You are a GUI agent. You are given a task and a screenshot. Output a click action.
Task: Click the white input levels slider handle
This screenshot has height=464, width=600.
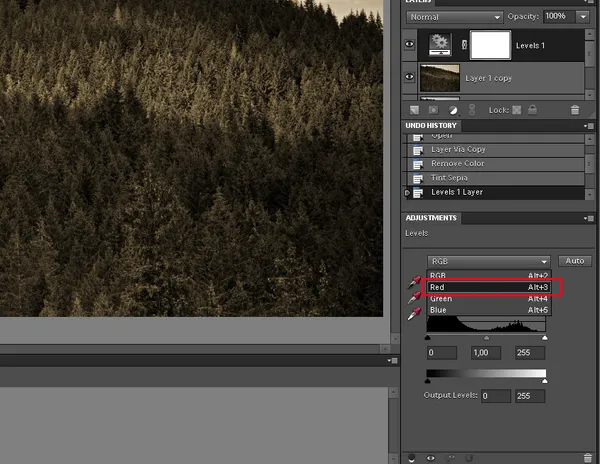pos(545,339)
